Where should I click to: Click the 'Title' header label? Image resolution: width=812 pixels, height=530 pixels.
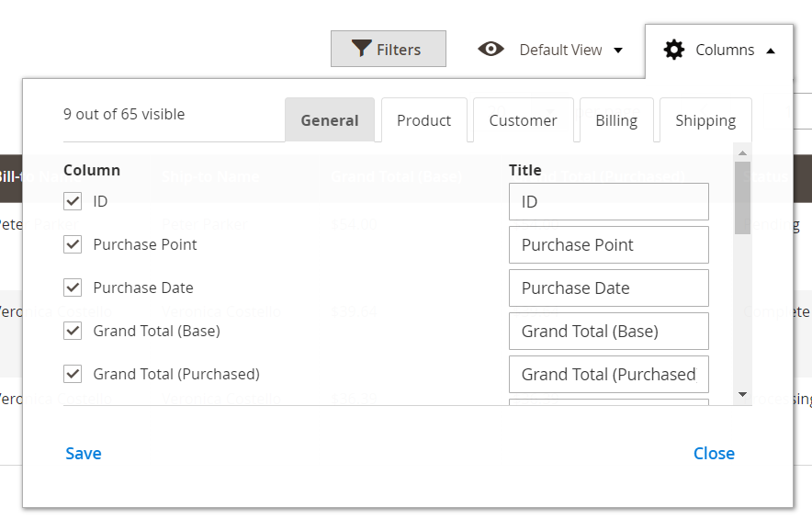(x=525, y=170)
